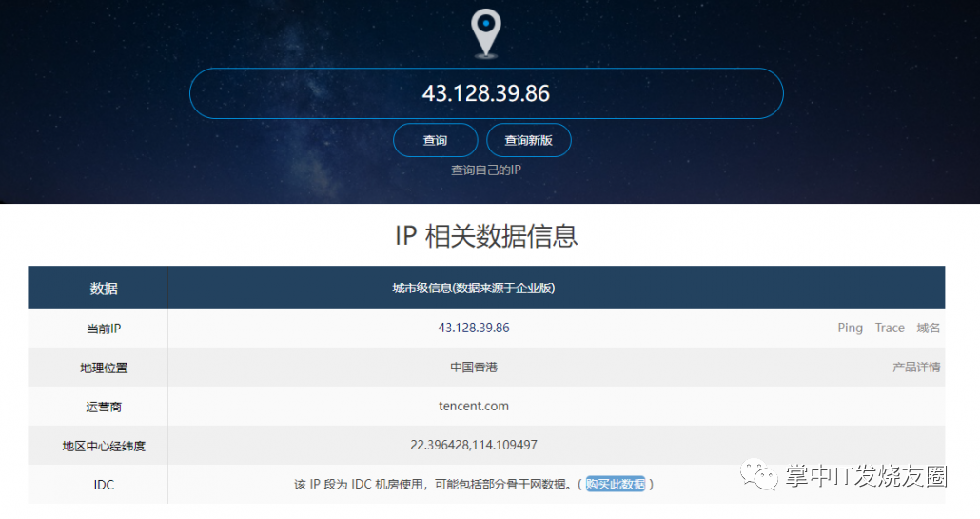
Task: Click the IP 相关数据信息 heading
Action: pyautogui.click(x=486, y=235)
